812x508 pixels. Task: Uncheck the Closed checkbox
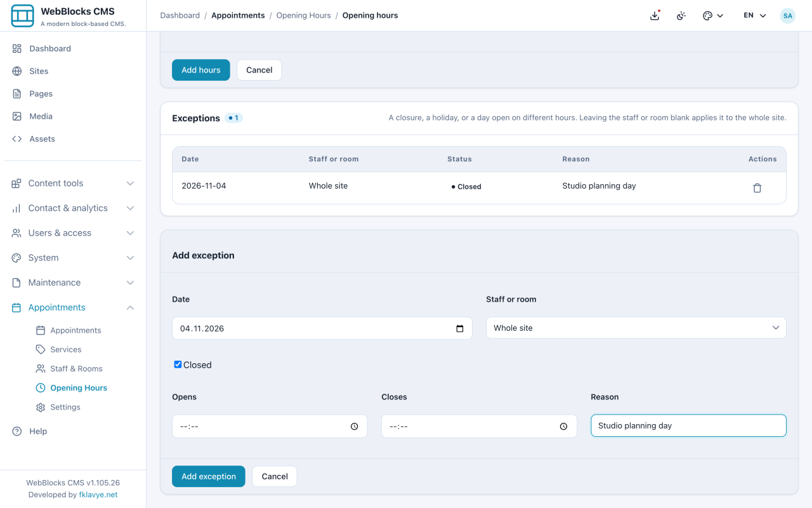tap(178, 364)
